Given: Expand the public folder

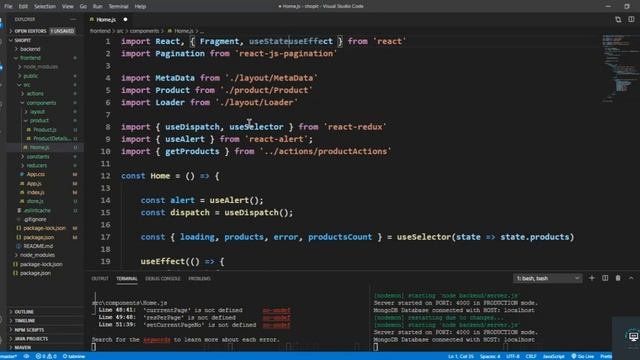Looking at the screenshot, I should [30, 76].
